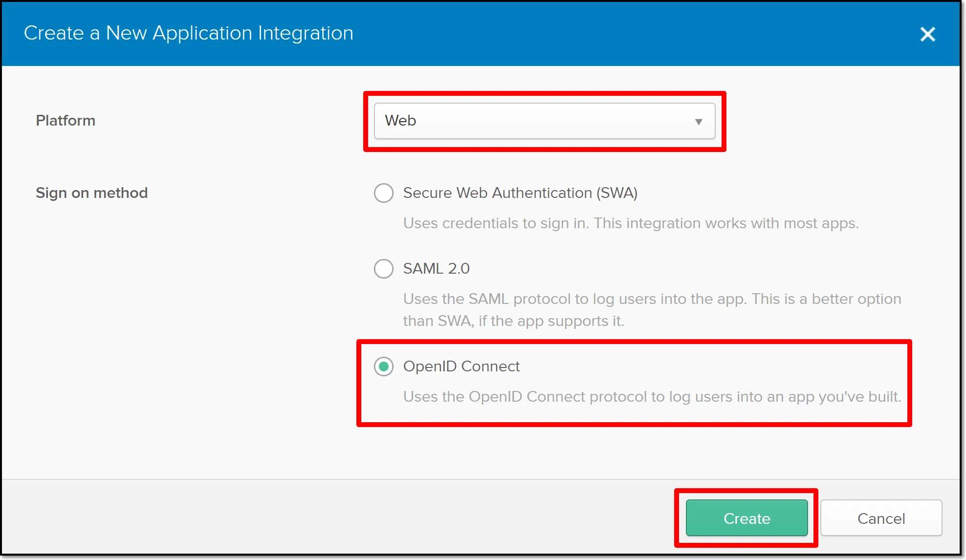Choose the SAML 2.0 radio option
Image resolution: width=966 pixels, height=560 pixels.
[x=384, y=269]
